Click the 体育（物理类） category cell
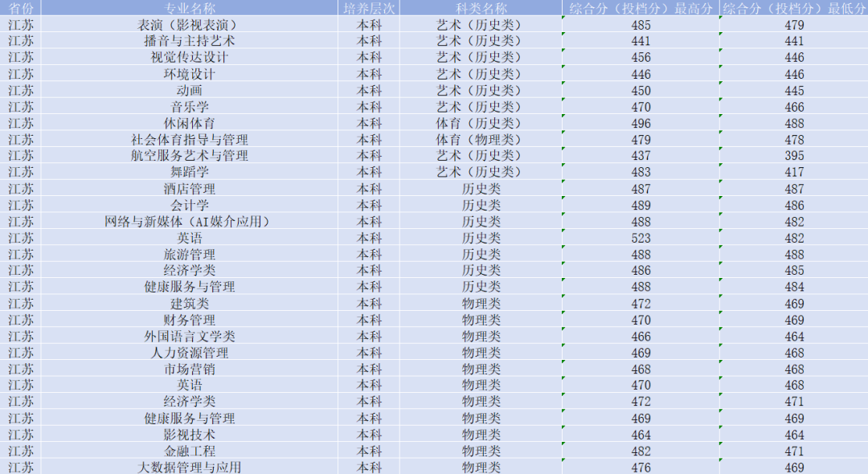Screen dimensions: 868x474 coord(481,139)
